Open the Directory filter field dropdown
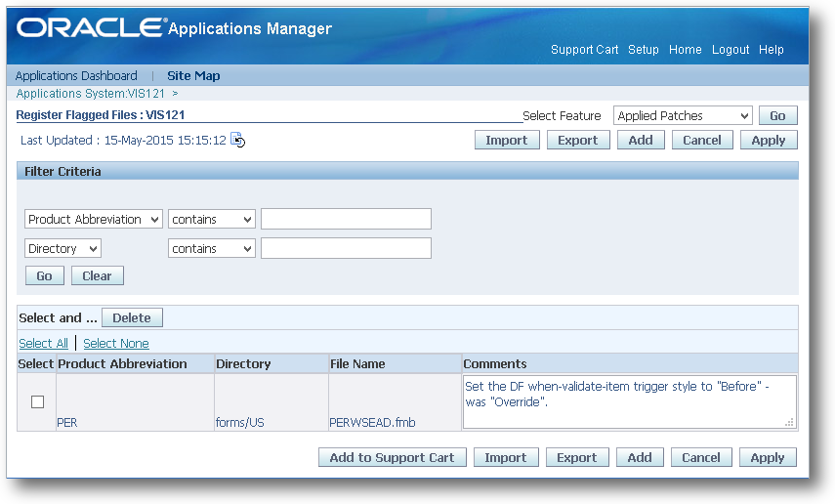 point(63,248)
